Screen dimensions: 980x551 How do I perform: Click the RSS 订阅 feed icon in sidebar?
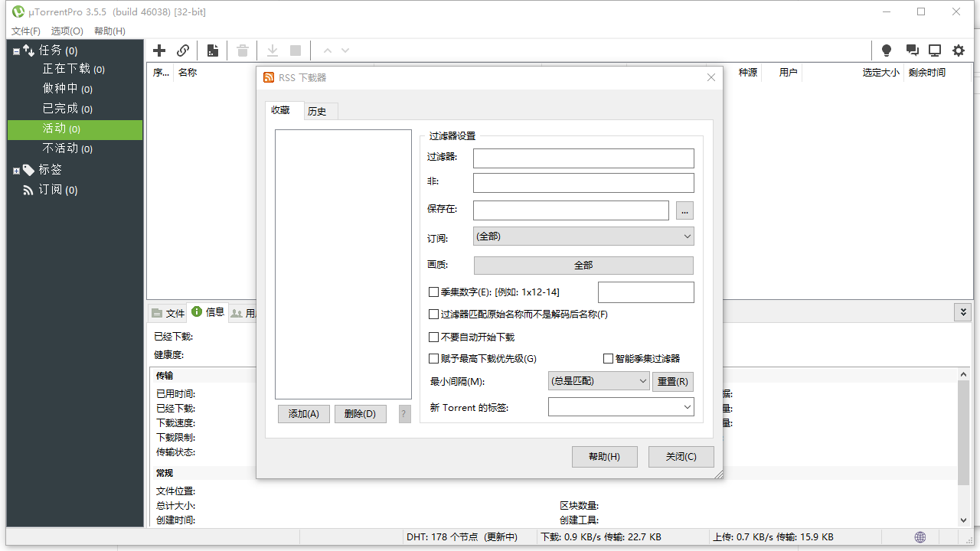[x=28, y=190]
